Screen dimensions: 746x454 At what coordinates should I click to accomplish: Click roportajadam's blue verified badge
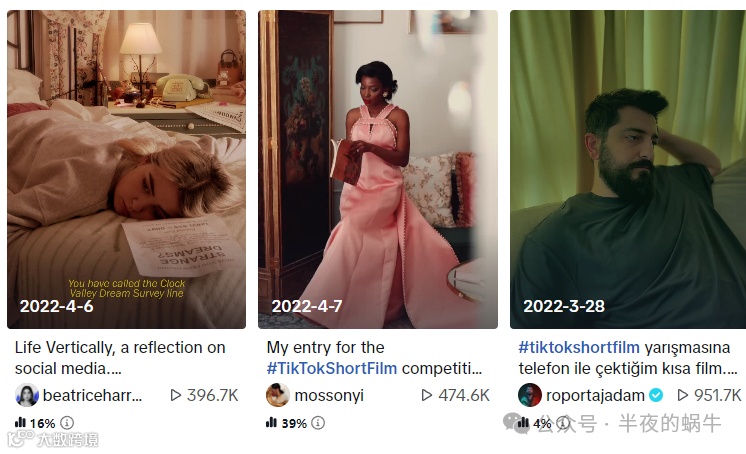[x=657, y=395]
